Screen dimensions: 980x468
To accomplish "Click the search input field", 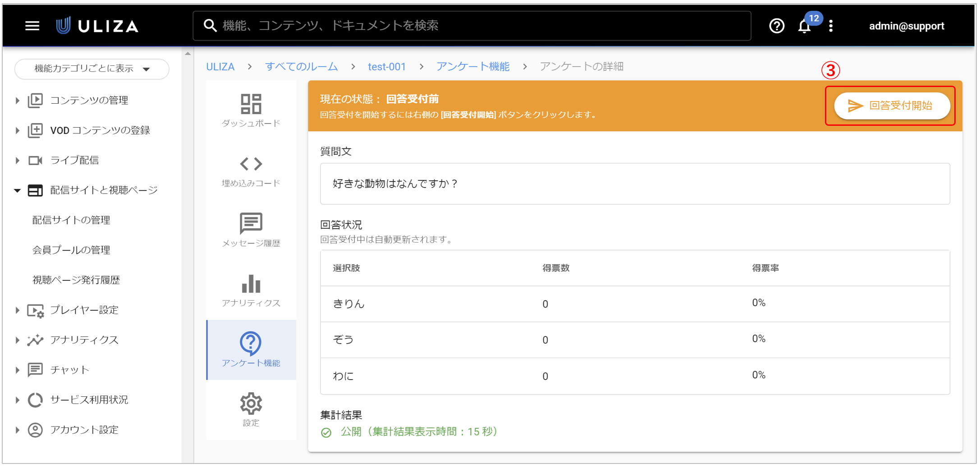I will click(472, 26).
